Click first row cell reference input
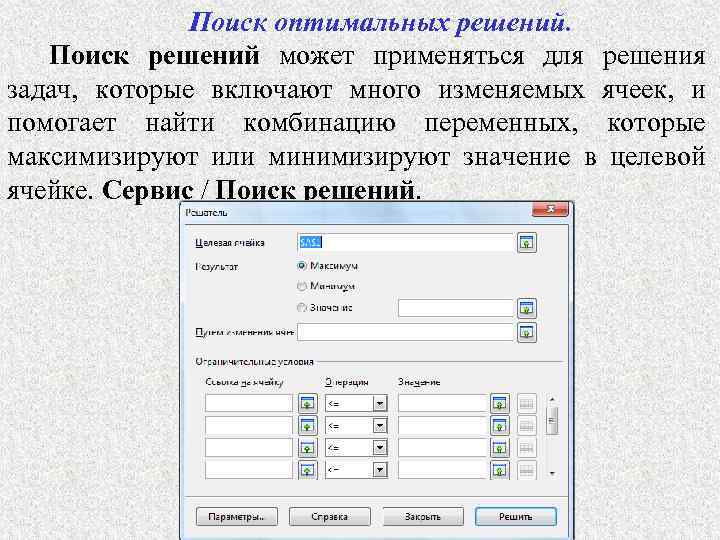This screenshot has width=720, height=540. 249,404
